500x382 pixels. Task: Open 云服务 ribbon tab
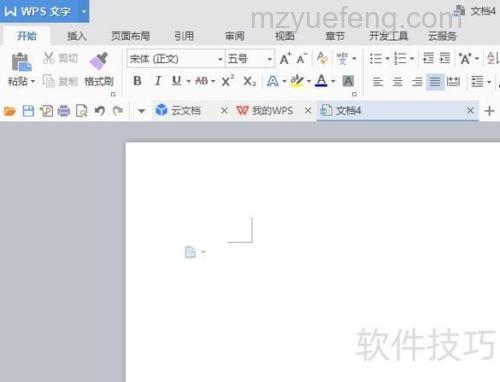[442, 36]
